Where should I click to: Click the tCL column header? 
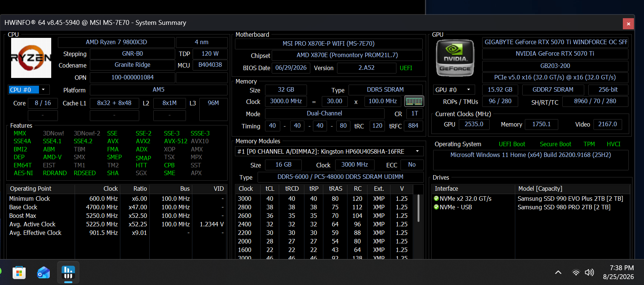270,189
